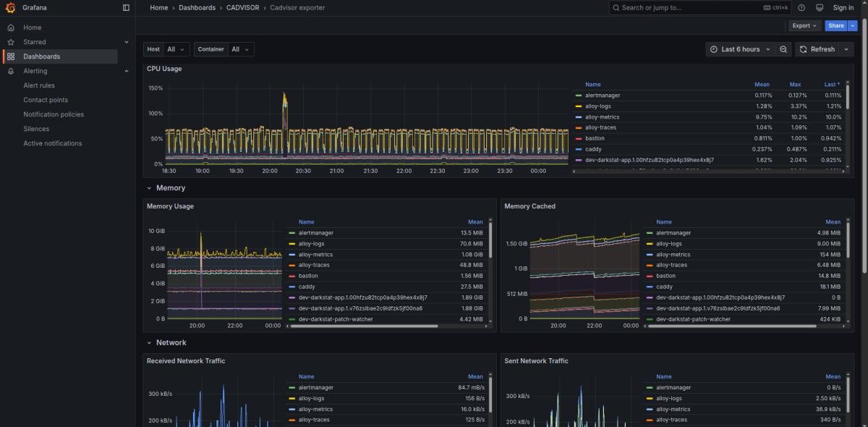This screenshot has height=427, width=868.
Task: Open the help question mark icon
Action: 801,8
